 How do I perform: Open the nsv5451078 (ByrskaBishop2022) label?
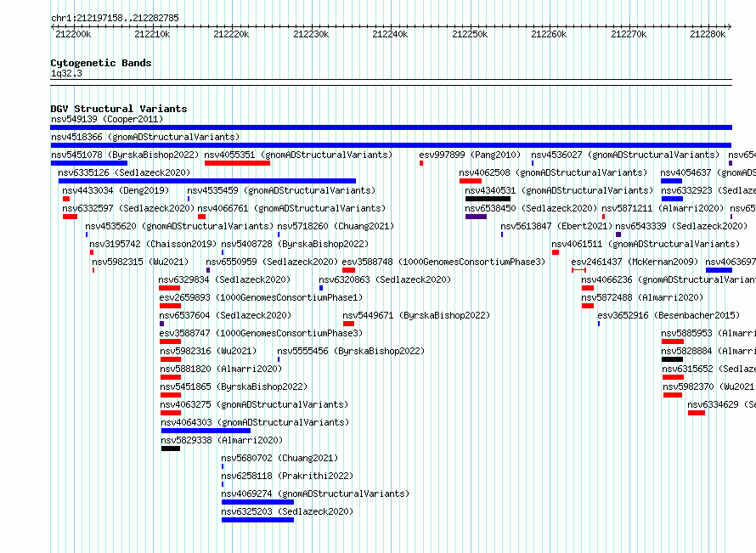125,155
